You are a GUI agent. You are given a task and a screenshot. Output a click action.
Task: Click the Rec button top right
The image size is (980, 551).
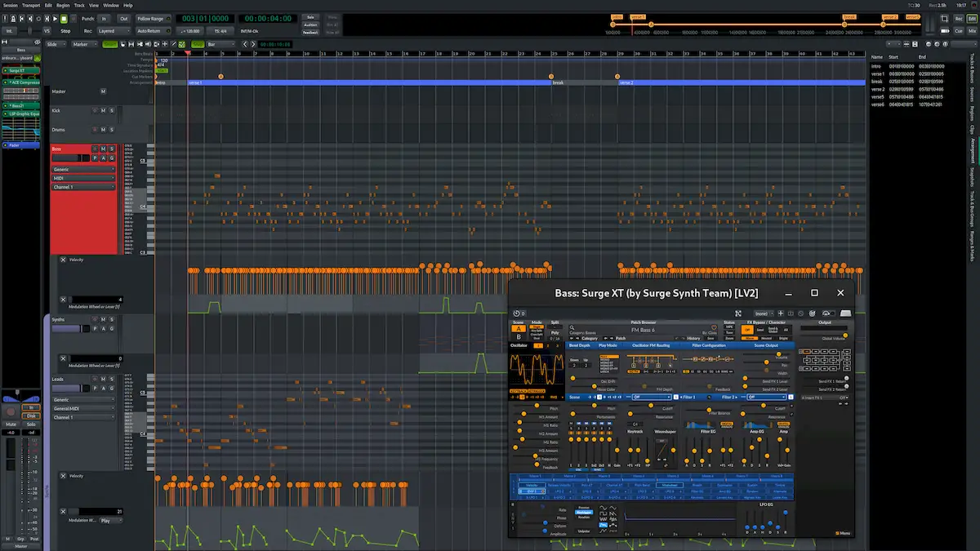pyautogui.click(x=959, y=19)
